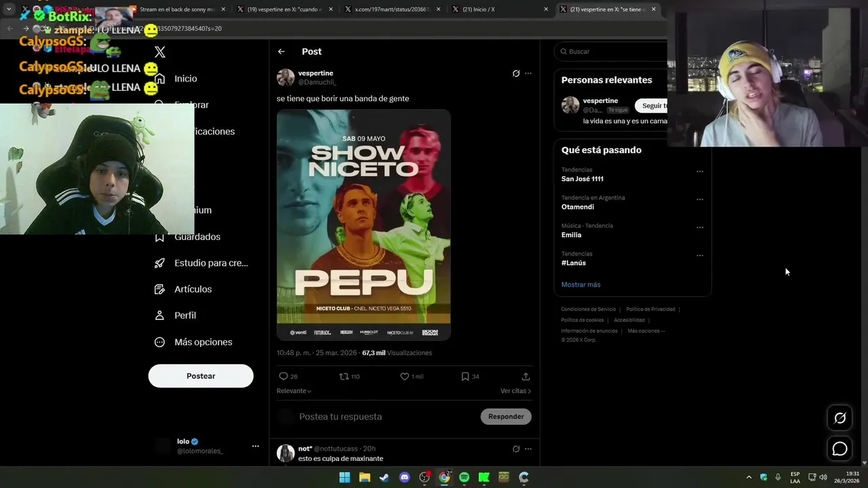Open Política de Privacidad link

650,309
